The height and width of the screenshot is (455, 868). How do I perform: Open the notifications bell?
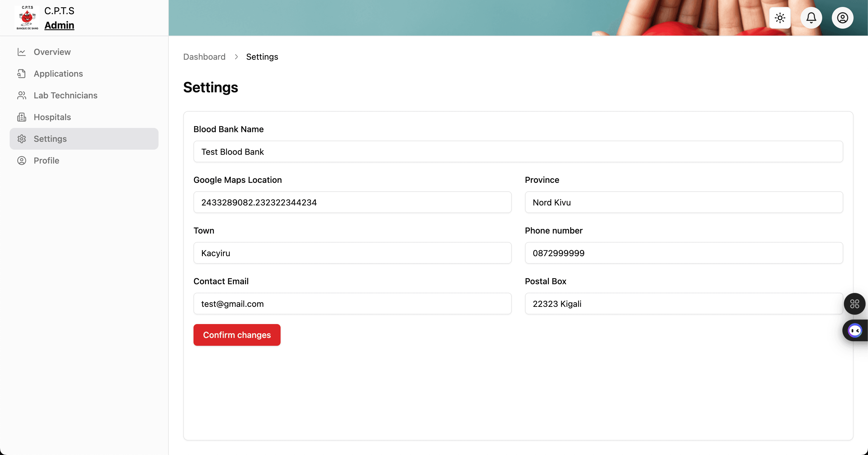click(811, 18)
